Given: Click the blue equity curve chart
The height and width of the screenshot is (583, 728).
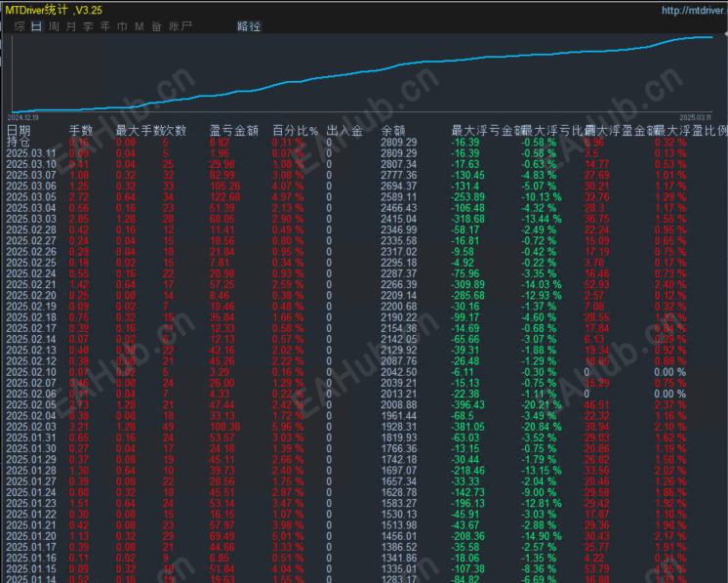Looking at the screenshot, I should (x=362, y=74).
